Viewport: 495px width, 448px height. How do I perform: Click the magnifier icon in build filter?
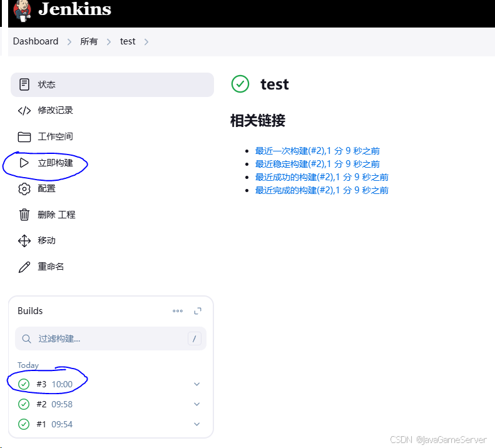point(26,339)
